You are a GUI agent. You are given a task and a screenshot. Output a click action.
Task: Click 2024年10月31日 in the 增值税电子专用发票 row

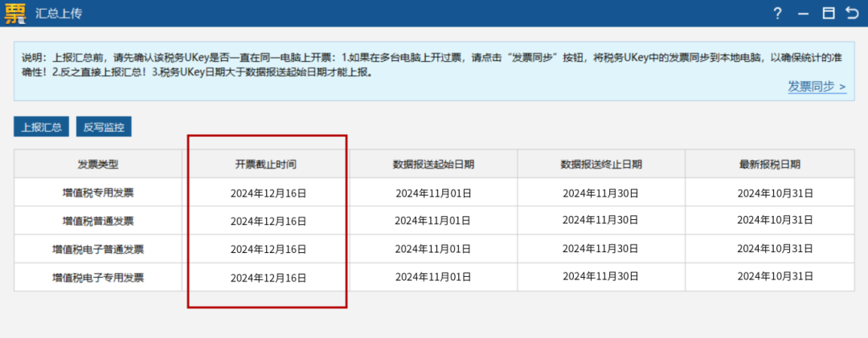point(776,276)
